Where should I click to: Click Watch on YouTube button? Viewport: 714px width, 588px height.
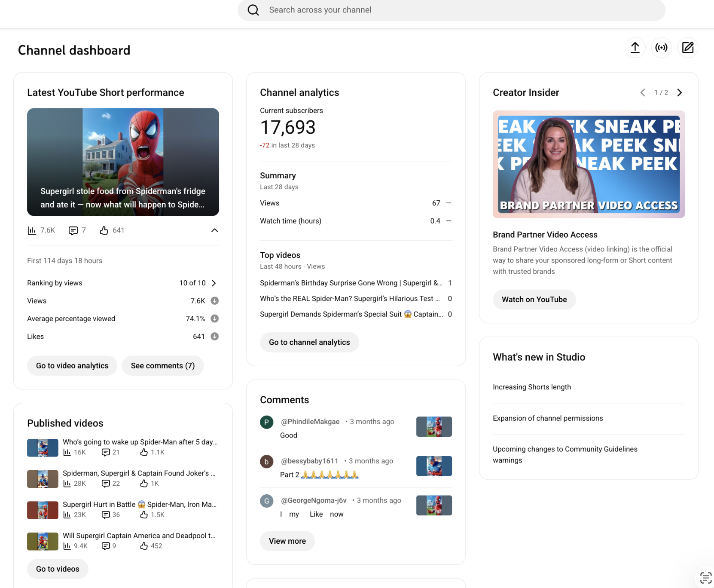534,300
